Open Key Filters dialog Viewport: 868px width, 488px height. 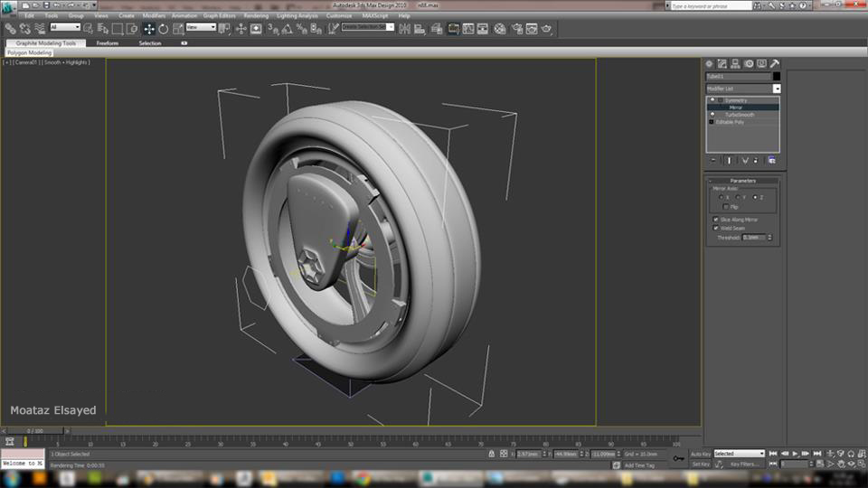coord(744,465)
